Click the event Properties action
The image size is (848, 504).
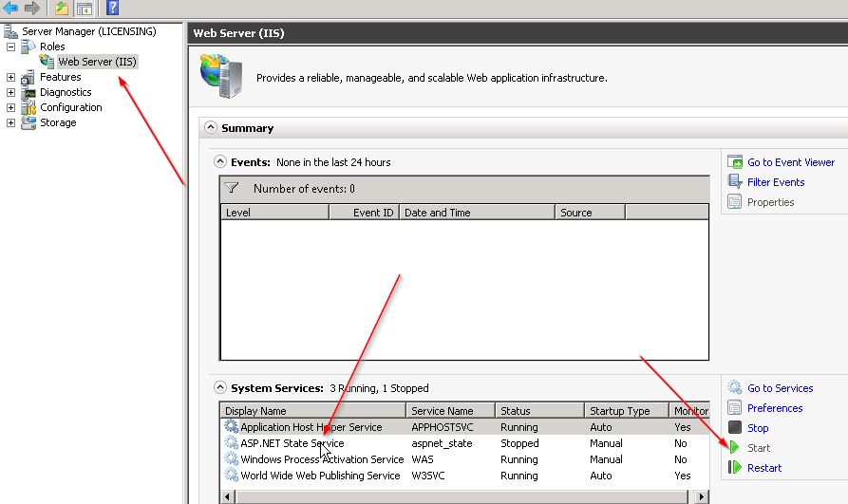point(770,202)
